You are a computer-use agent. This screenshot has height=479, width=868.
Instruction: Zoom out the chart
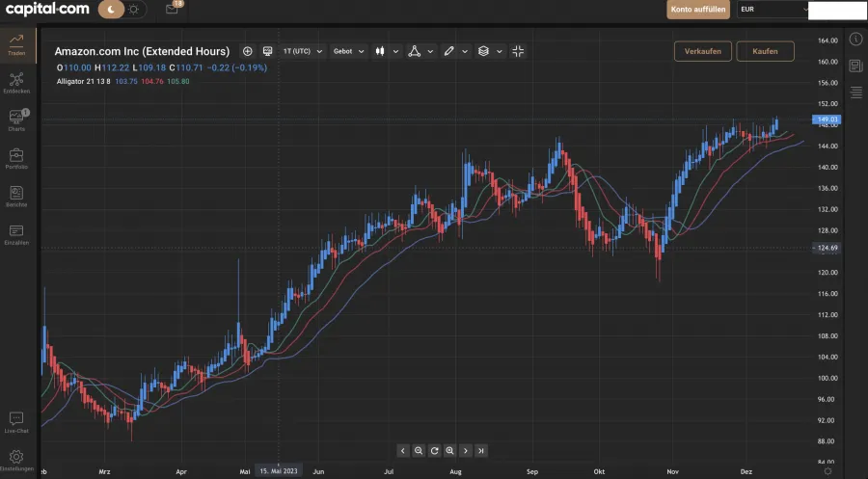pos(419,451)
